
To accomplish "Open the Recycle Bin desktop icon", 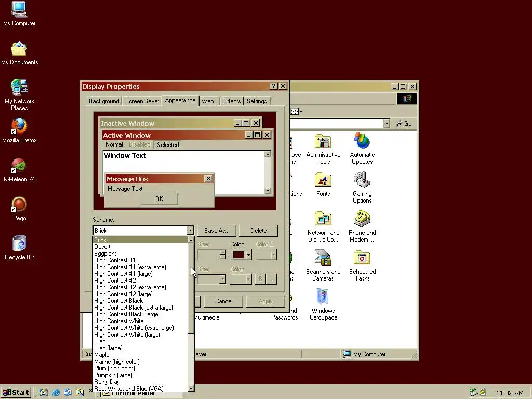I will coord(19,248).
